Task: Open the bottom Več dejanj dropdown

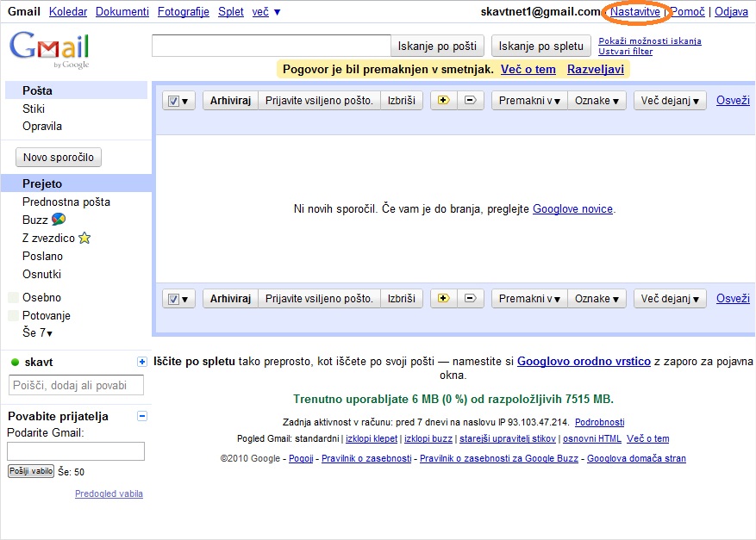Action: click(x=670, y=298)
